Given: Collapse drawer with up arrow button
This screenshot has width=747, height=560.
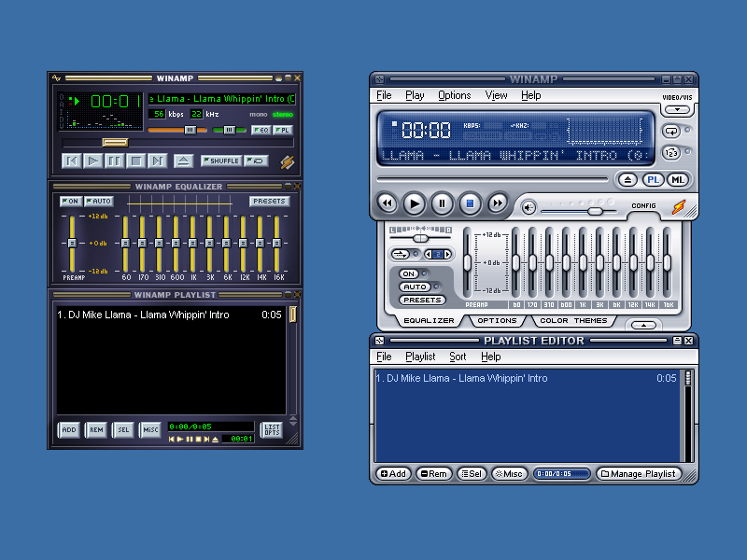Looking at the screenshot, I should tap(643, 325).
